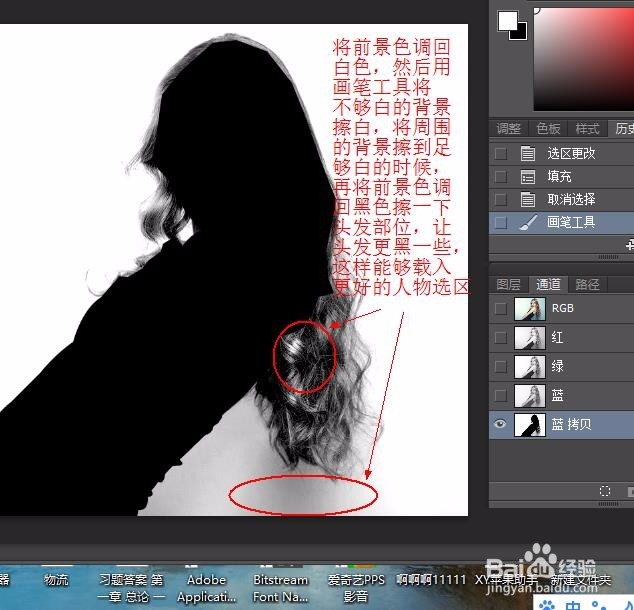Switch to the 调整 panel tab
634x610 pixels.
click(x=509, y=129)
